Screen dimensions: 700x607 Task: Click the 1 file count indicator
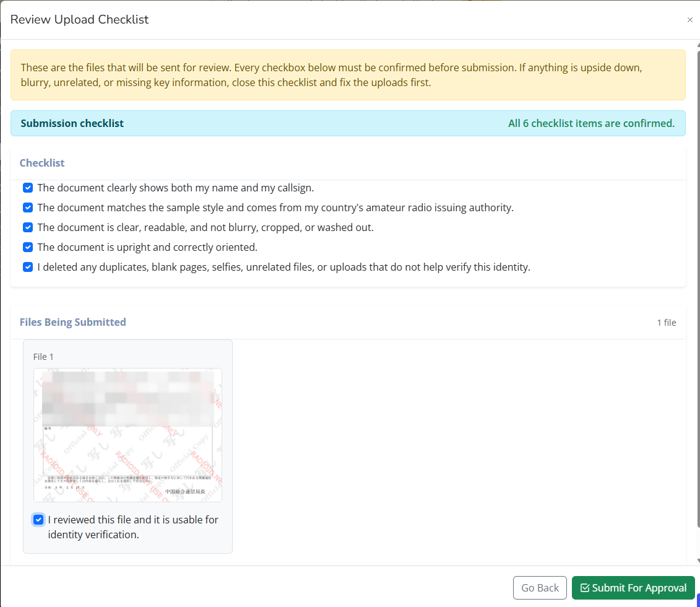pyautogui.click(x=666, y=323)
